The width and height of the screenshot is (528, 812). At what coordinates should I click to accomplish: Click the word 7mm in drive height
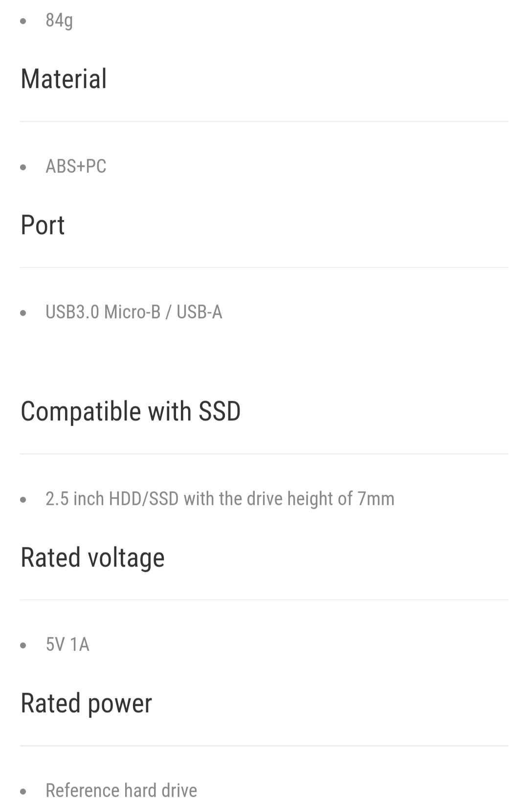[376, 499]
